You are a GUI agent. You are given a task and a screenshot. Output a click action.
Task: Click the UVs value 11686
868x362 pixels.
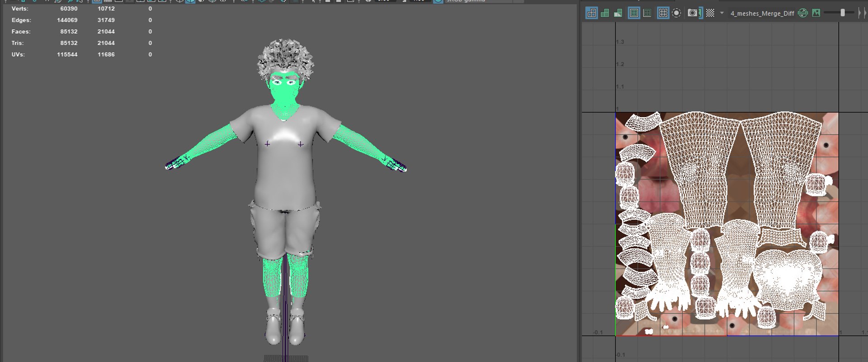pyautogui.click(x=106, y=54)
